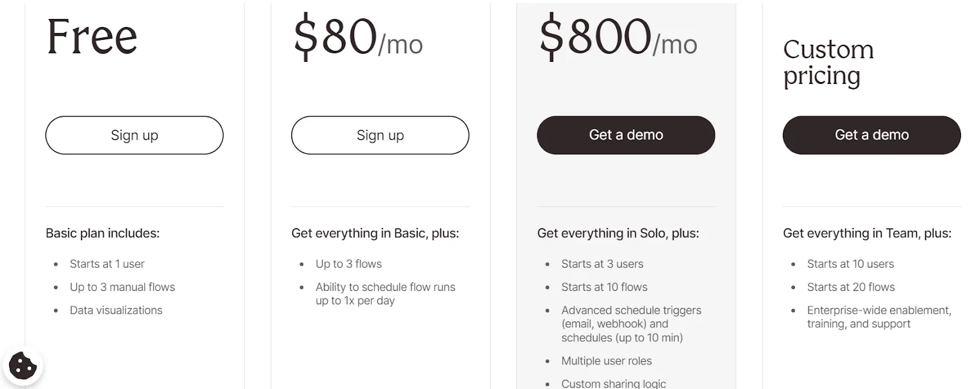Click Sign up under the $80/mo plan
This screenshot has width=980, height=389.
coord(380,135)
